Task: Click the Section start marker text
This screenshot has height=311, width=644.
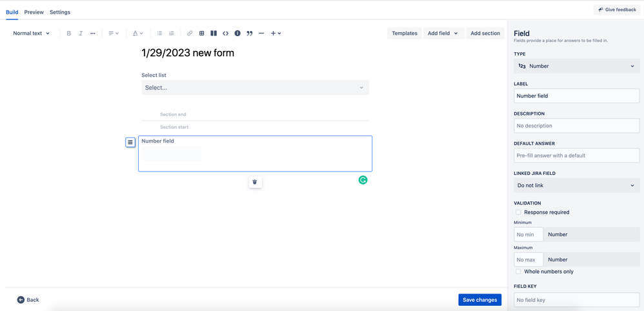Action: tap(174, 127)
